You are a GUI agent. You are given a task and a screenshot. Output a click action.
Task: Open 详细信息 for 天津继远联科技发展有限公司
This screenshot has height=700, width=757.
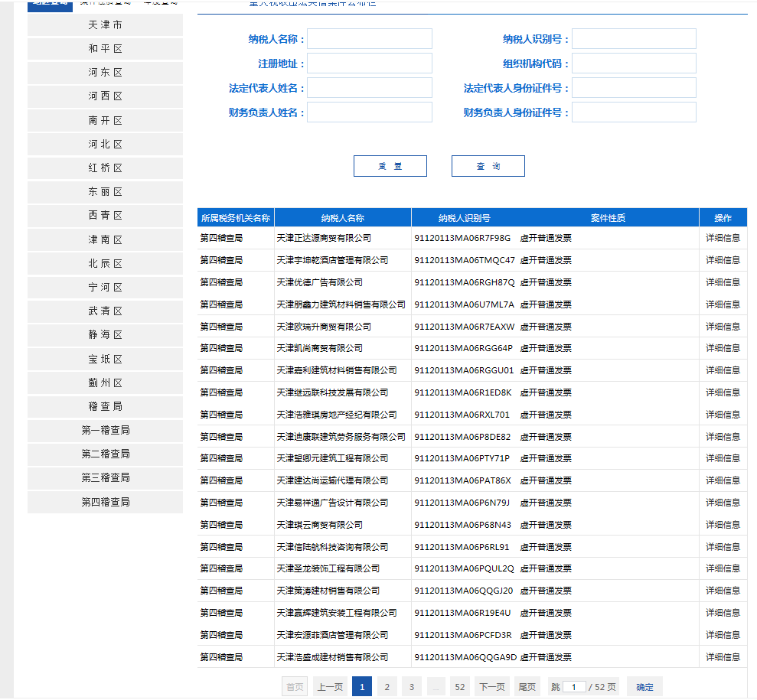click(723, 392)
